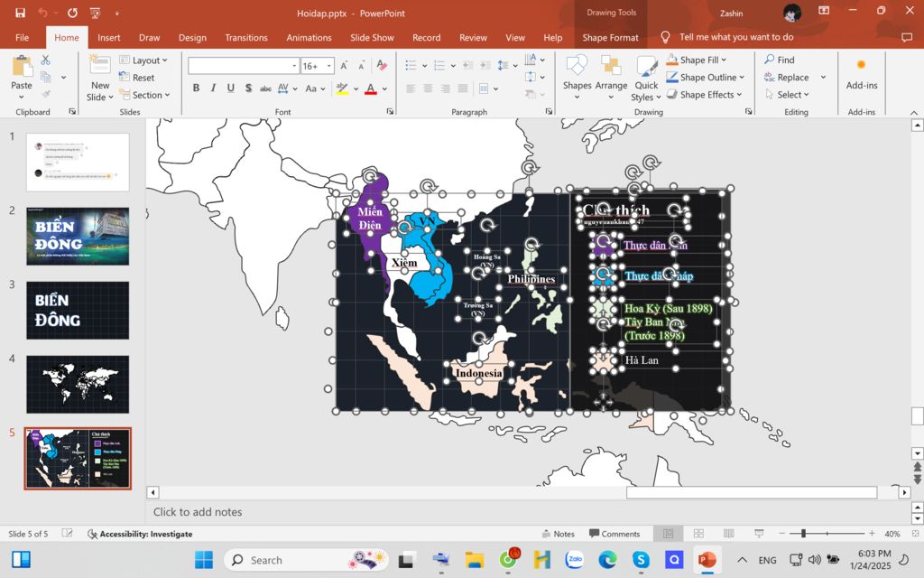Click the Find button
Viewport: 924px width, 578px height.
779,60
